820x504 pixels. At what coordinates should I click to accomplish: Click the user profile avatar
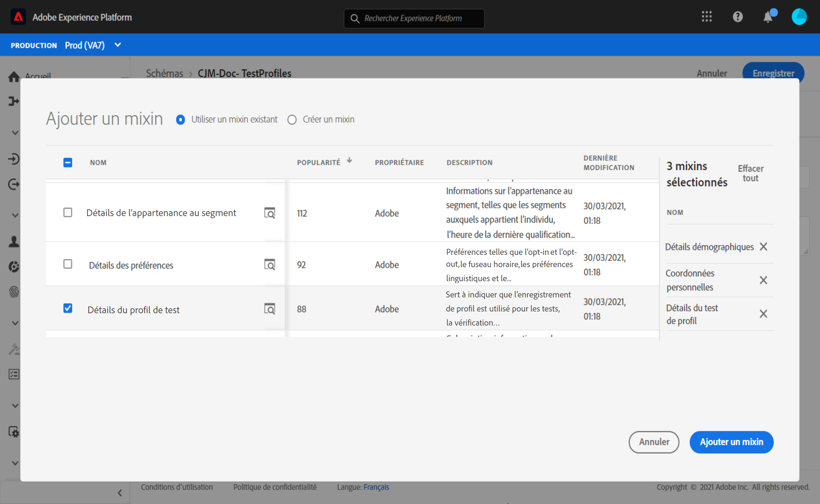click(799, 17)
